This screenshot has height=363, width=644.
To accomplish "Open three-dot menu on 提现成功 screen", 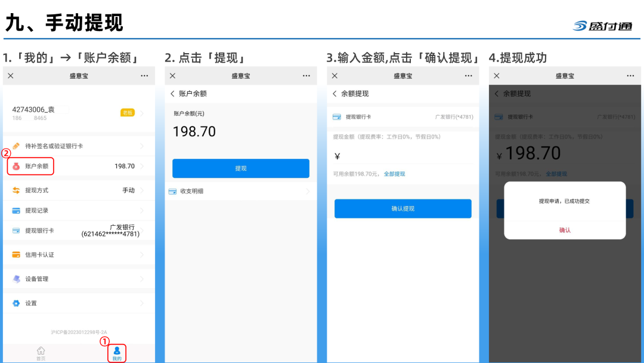I will [x=630, y=76].
